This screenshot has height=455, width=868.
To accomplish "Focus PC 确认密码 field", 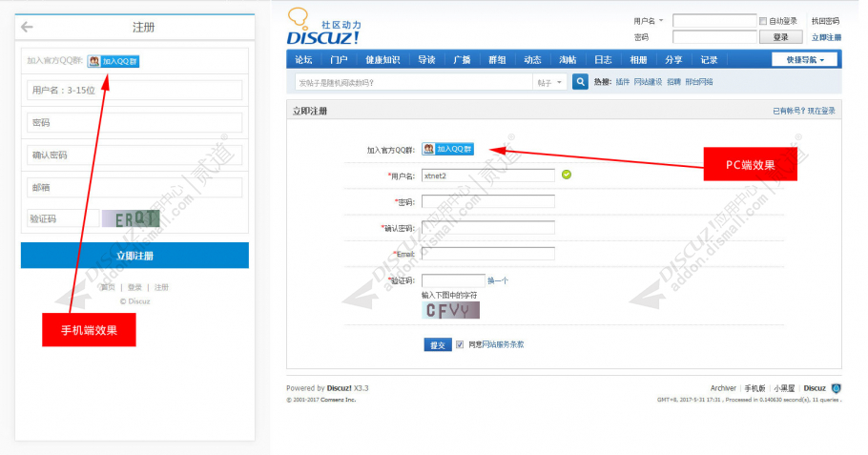I will (x=488, y=227).
